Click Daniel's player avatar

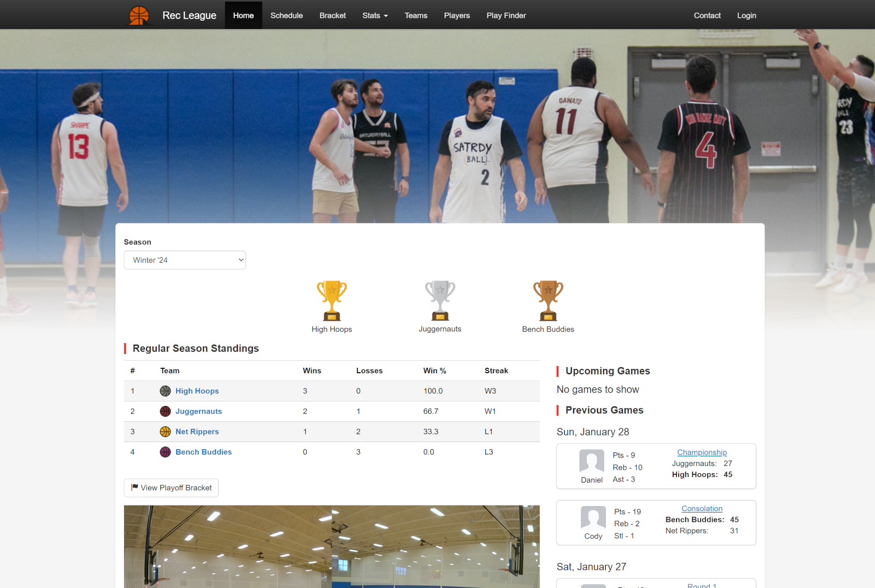coord(592,461)
